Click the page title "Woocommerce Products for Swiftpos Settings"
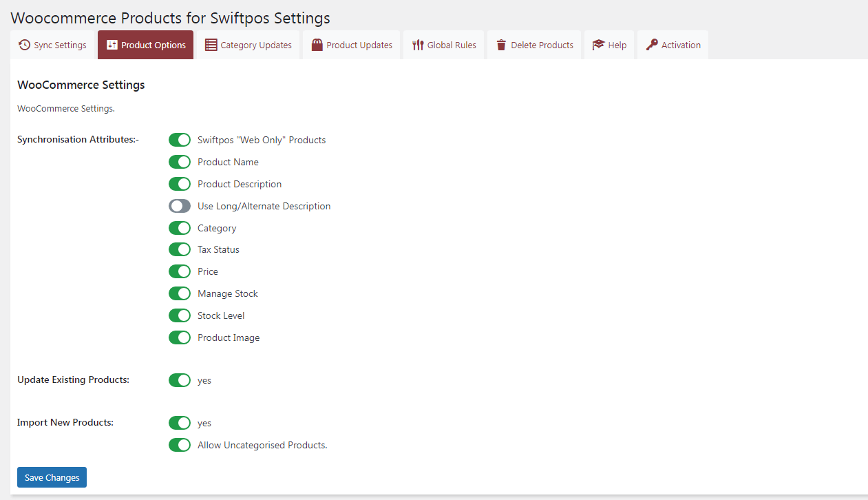The width and height of the screenshot is (868, 500). [x=170, y=17]
